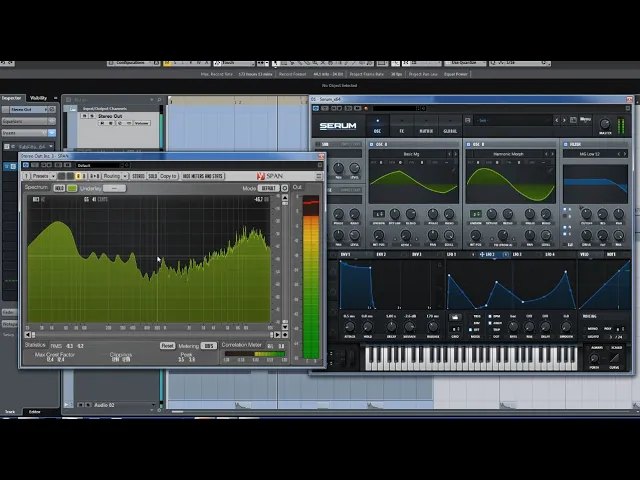Open the OSC A wavetable name dropdown
This screenshot has height=480, width=640.
[411, 154]
